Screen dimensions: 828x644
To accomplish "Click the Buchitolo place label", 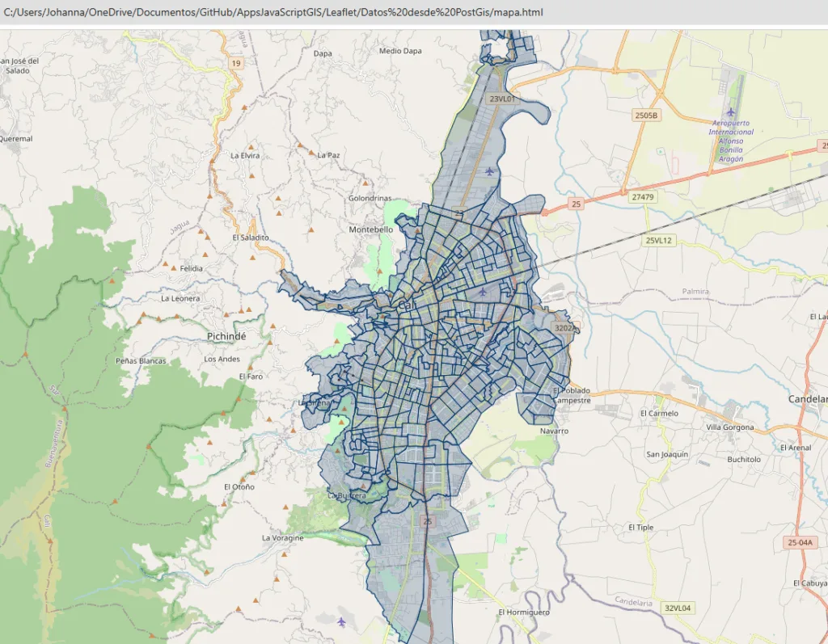I will 744,459.
